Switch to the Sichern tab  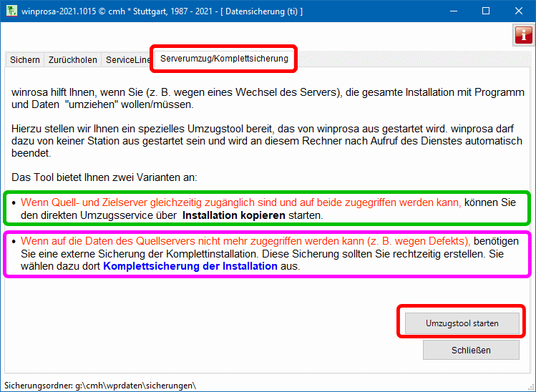click(25, 60)
